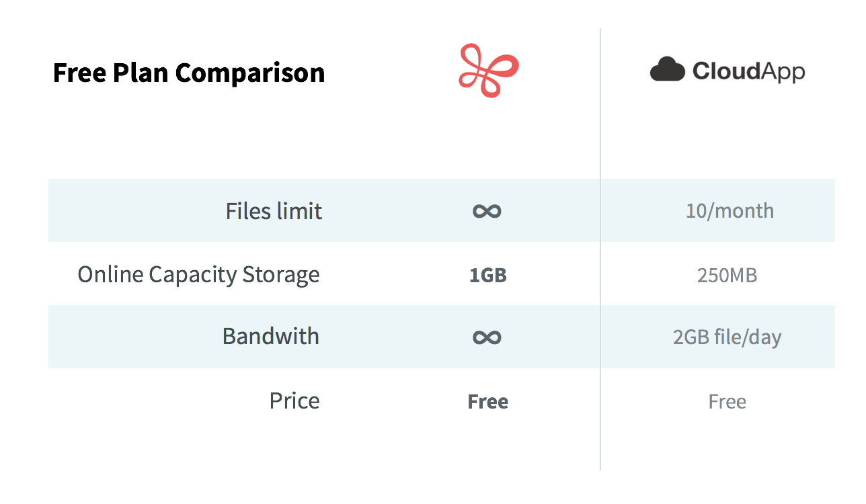Click the word 'Comparison' in the heading

[x=250, y=72]
